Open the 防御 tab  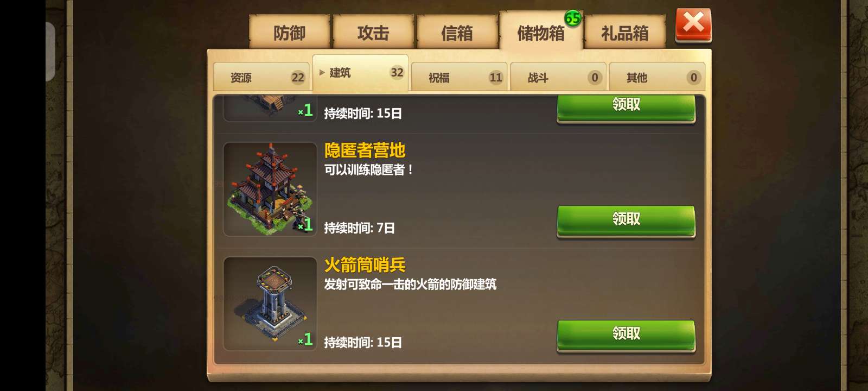pos(290,33)
